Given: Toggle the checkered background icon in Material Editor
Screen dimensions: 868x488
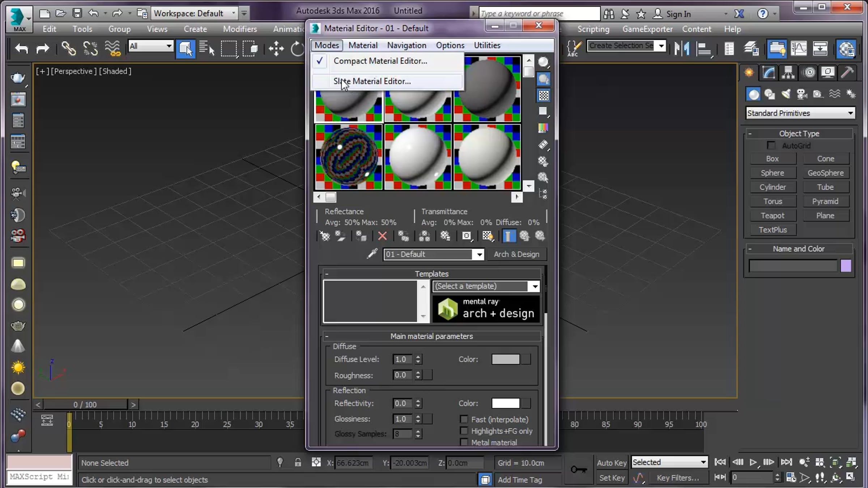Looking at the screenshot, I should tap(543, 95).
